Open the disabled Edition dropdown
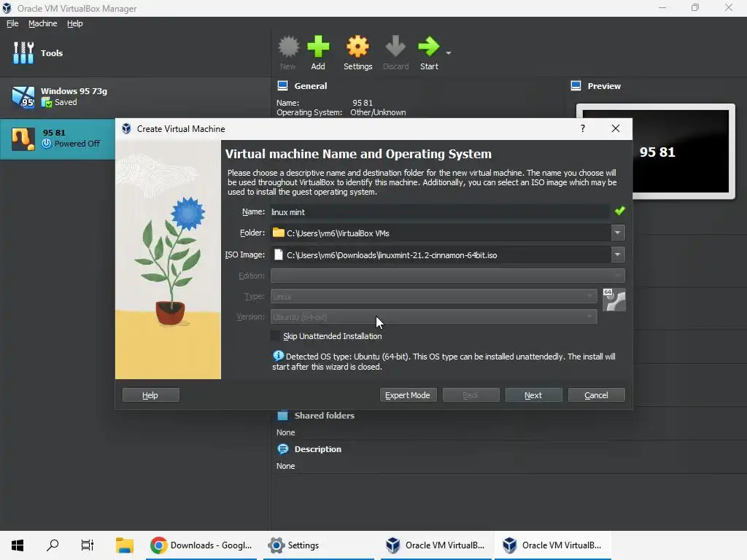Image resolution: width=747 pixels, height=560 pixels. [x=447, y=276]
